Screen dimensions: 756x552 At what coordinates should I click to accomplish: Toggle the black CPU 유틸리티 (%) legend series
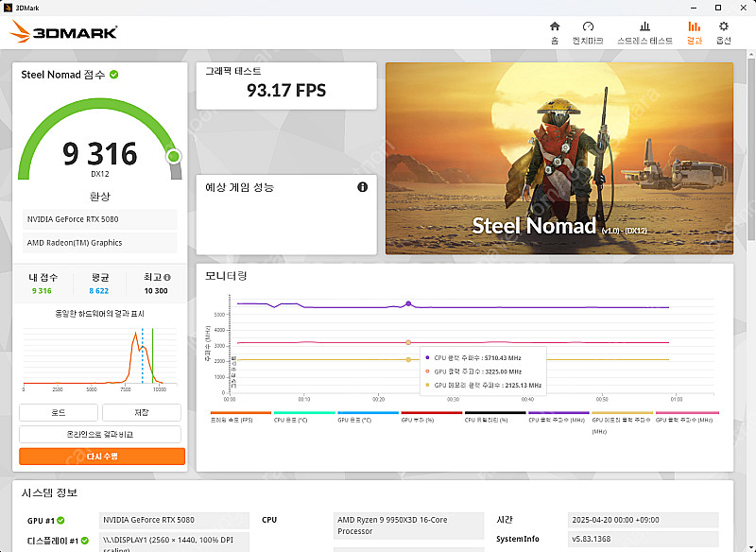[x=495, y=417]
